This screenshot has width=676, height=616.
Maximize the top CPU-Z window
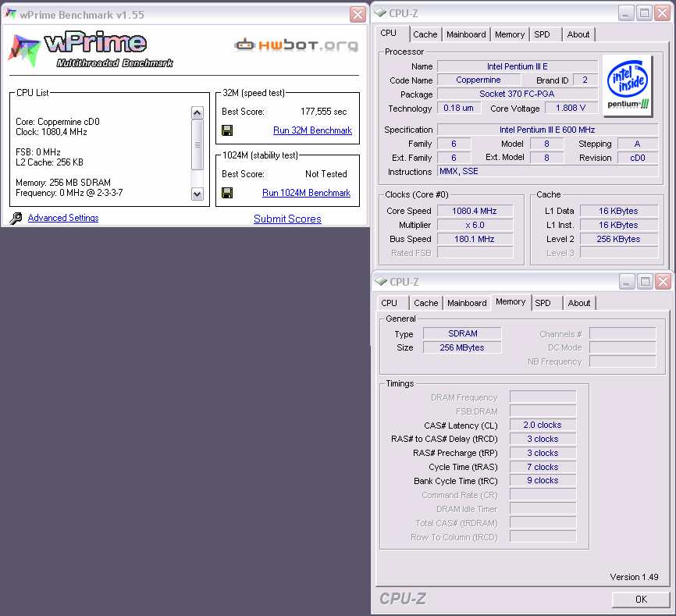[644, 13]
